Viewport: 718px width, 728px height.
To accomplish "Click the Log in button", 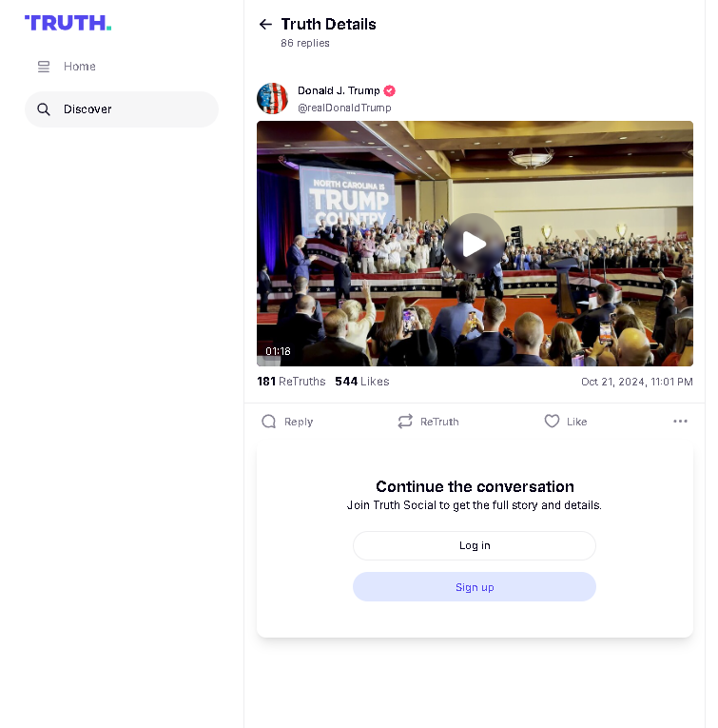I will pos(474,545).
